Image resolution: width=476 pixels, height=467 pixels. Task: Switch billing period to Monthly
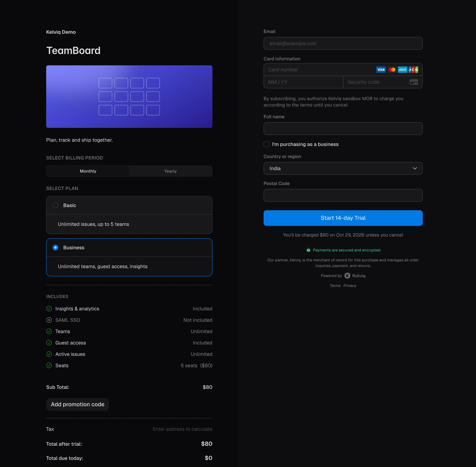tap(88, 171)
